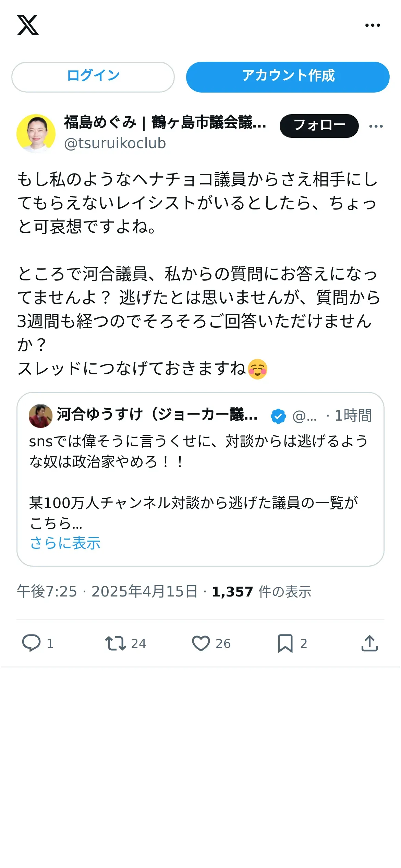The height and width of the screenshot is (868, 401).
Task: Open the @tsuruikoclub handle link
Action: pos(115,143)
